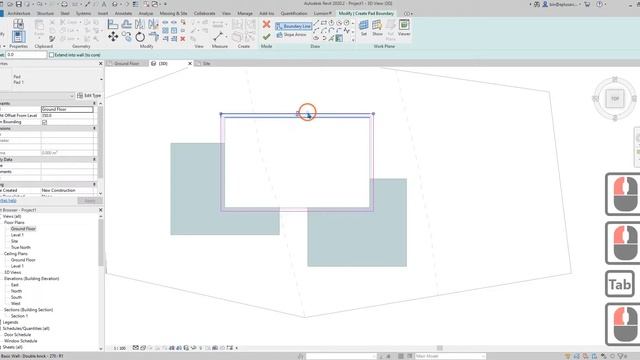Close the {3D} view tab

[x=190, y=64]
